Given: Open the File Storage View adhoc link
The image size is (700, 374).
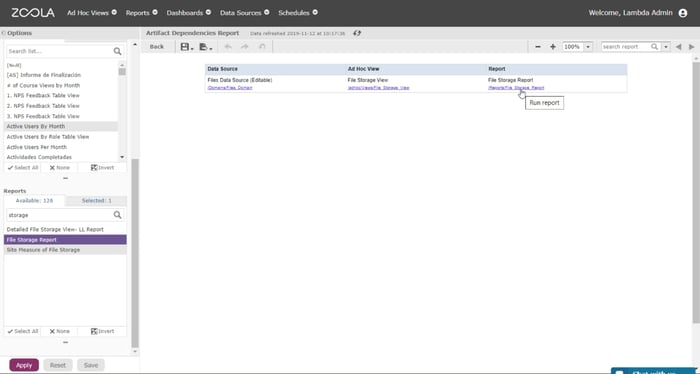Looking at the screenshot, I should point(379,88).
